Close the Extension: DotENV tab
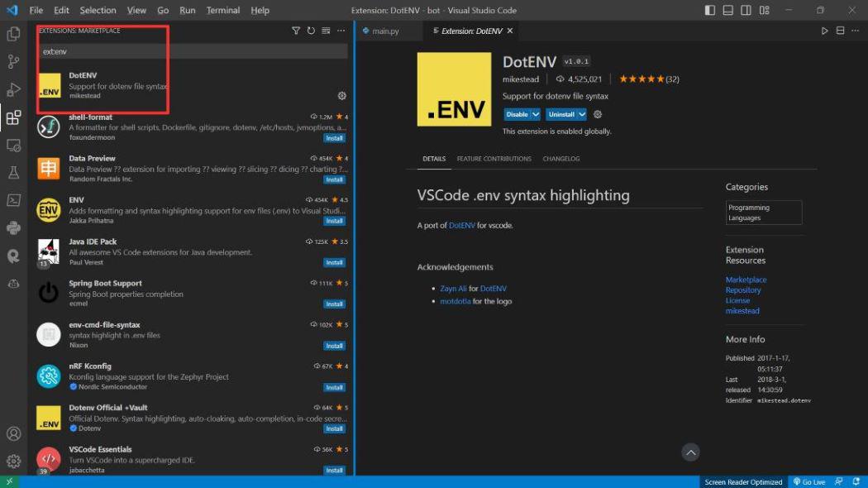Image resolution: width=868 pixels, height=488 pixels. [510, 31]
